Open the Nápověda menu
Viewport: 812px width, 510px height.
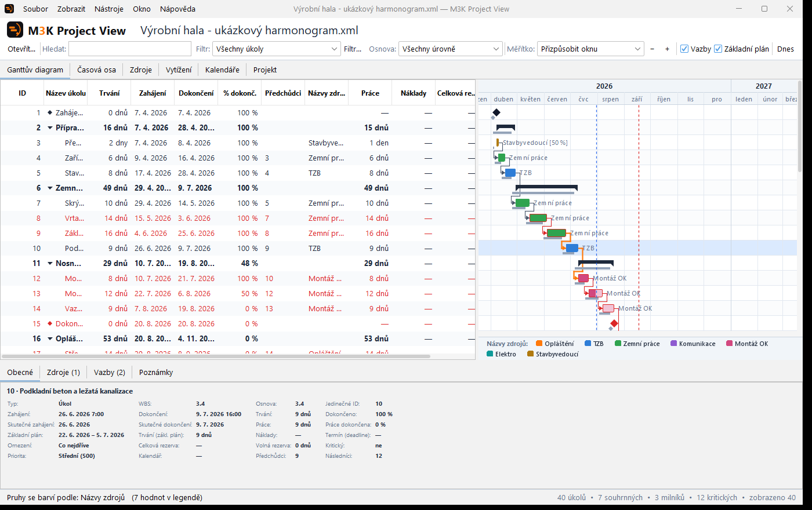(x=177, y=9)
